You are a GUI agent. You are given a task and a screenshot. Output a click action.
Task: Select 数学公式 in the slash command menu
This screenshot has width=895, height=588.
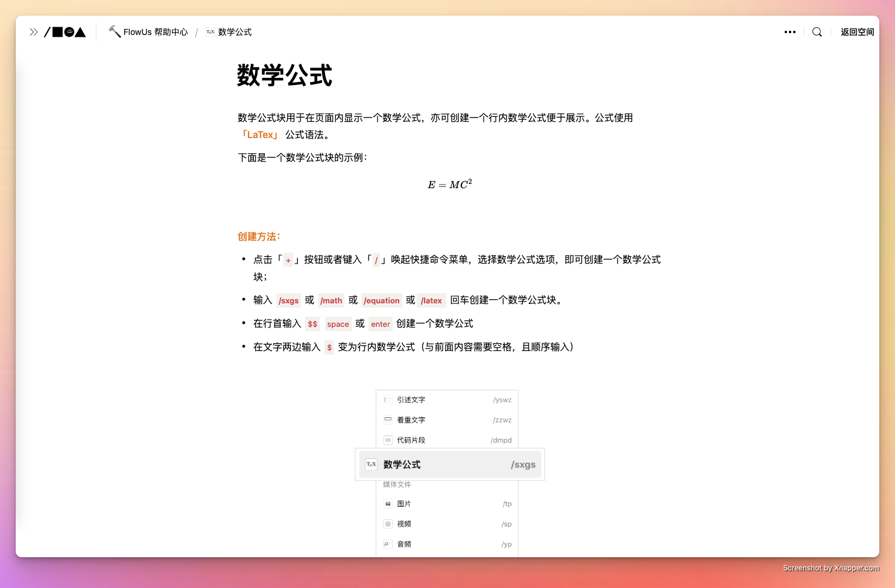(x=403, y=464)
